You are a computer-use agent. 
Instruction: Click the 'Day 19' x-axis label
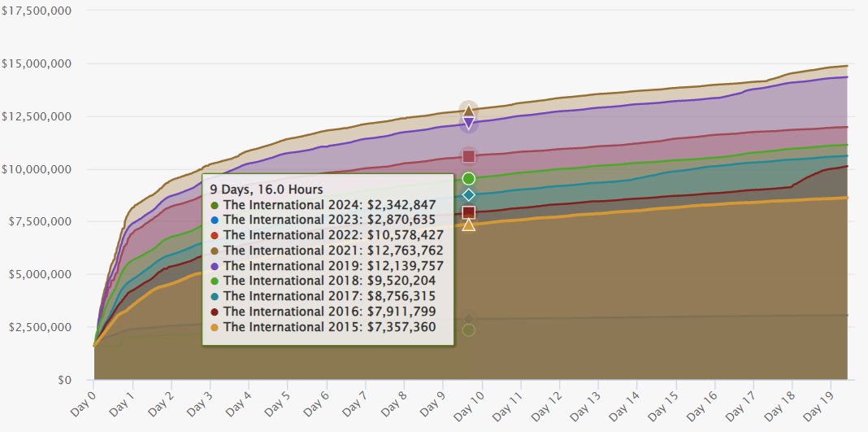tap(817, 405)
